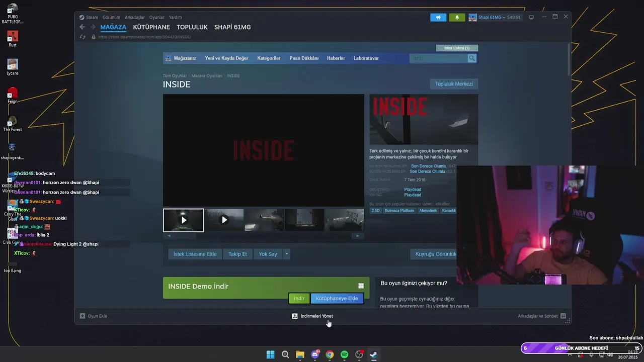Viewport: 644px width, 362px height.
Task: Open the OBS icon on taskbar
Action: pos(359,354)
